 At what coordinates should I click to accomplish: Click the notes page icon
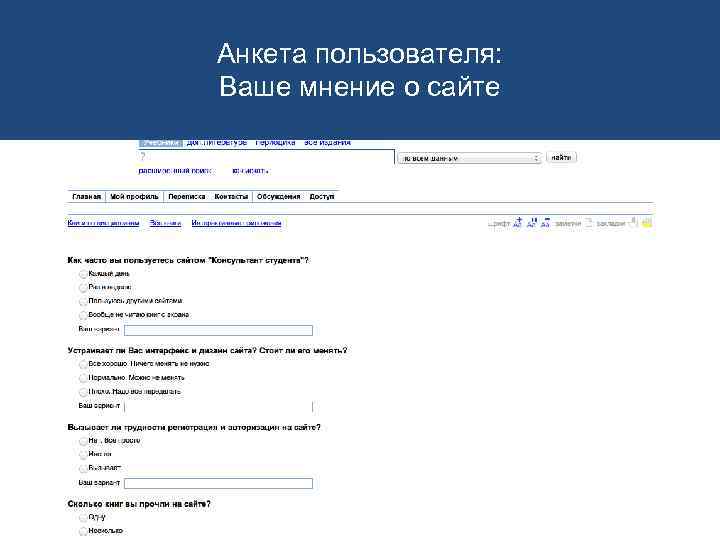pos(588,223)
